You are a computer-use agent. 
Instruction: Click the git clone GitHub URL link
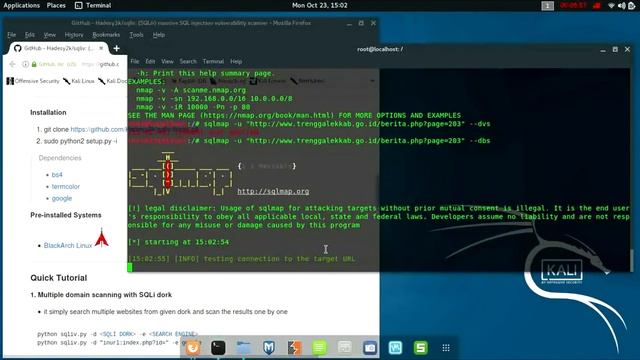pyautogui.click(x=98, y=129)
